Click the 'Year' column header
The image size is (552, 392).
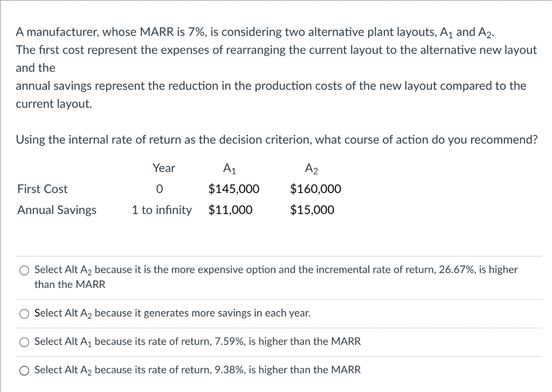(x=164, y=168)
